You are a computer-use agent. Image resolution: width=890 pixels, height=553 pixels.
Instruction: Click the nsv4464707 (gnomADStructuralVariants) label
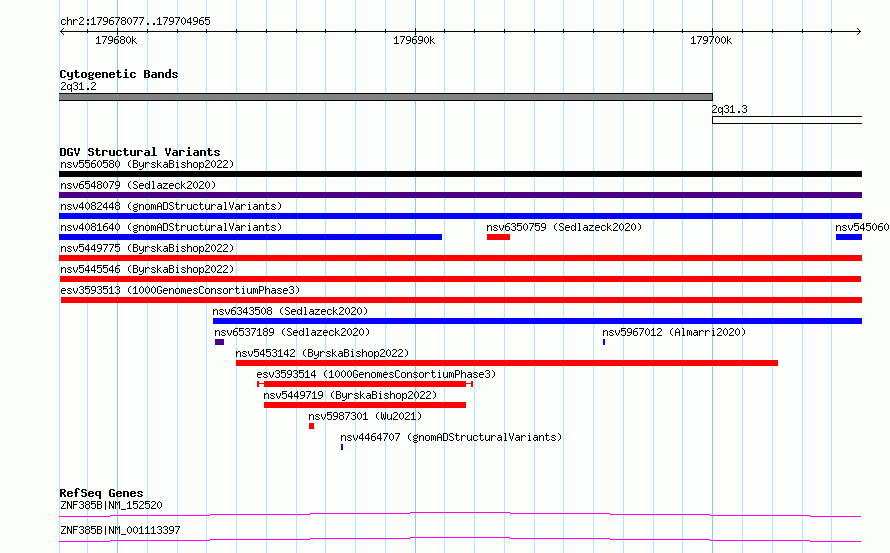[451, 438]
